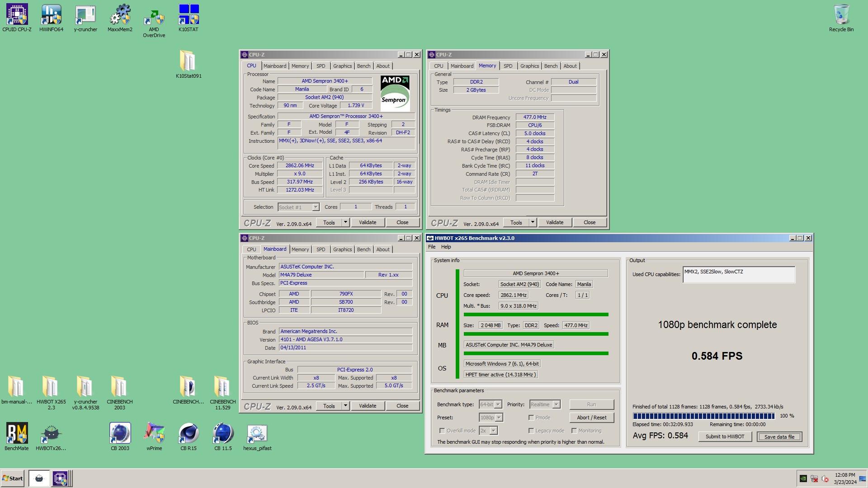
Task: Open the CINEBENCH 11.529 folder
Action: coord(223,393)
